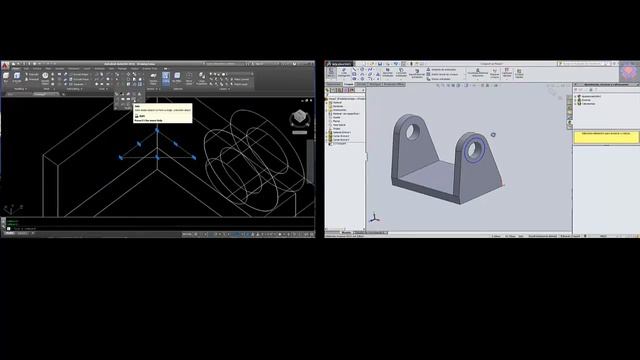Screen dimensions: 640x360
Task: Click Enganches rápidos in SolidWorks
Action: click(507, 73)
